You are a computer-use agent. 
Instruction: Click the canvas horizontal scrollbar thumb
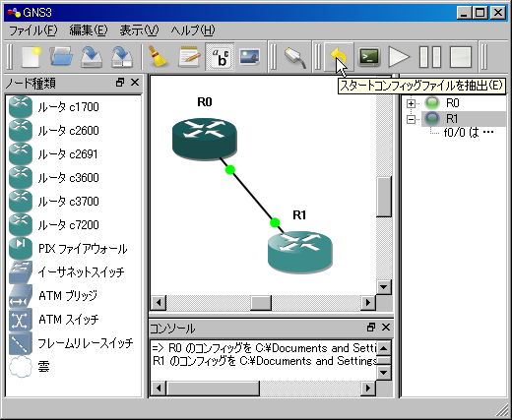pyautogui.click(x=261, y=302)
